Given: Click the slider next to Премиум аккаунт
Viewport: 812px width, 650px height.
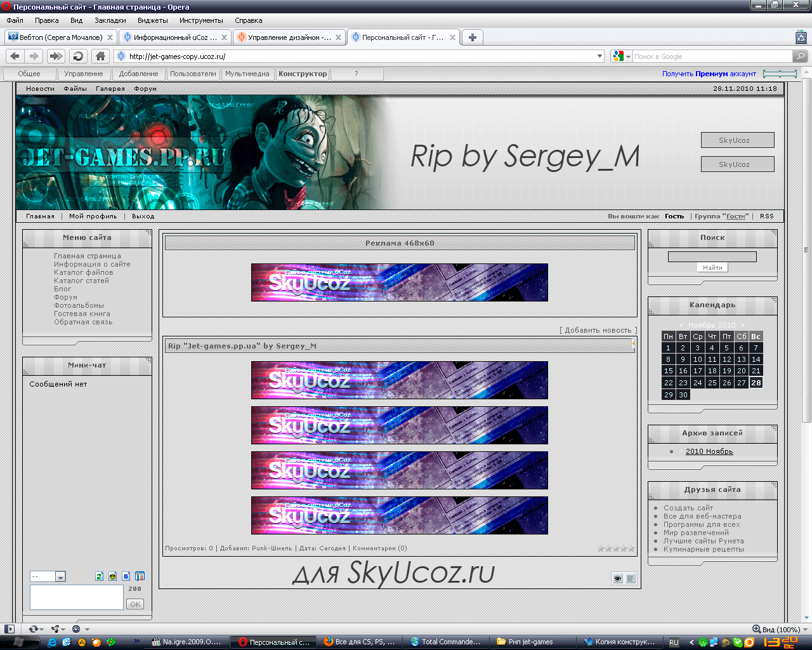Looking at the screenshot, I should pos(780,74).
